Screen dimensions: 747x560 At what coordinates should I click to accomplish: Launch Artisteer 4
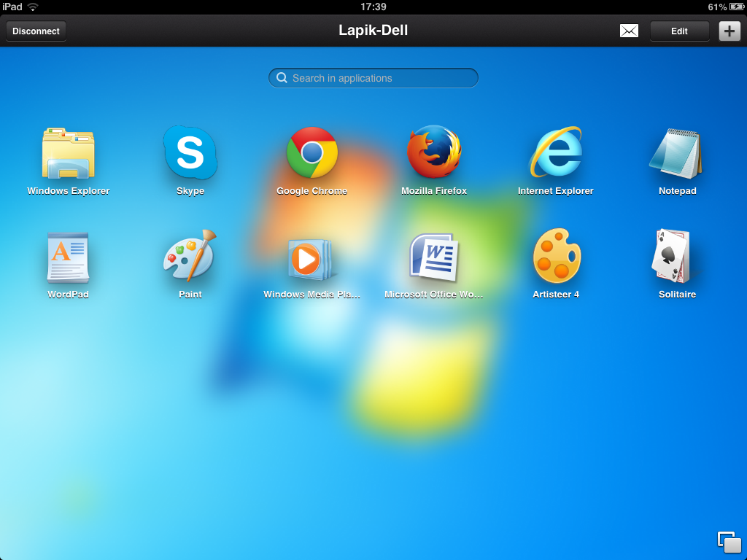click(556, 257)
